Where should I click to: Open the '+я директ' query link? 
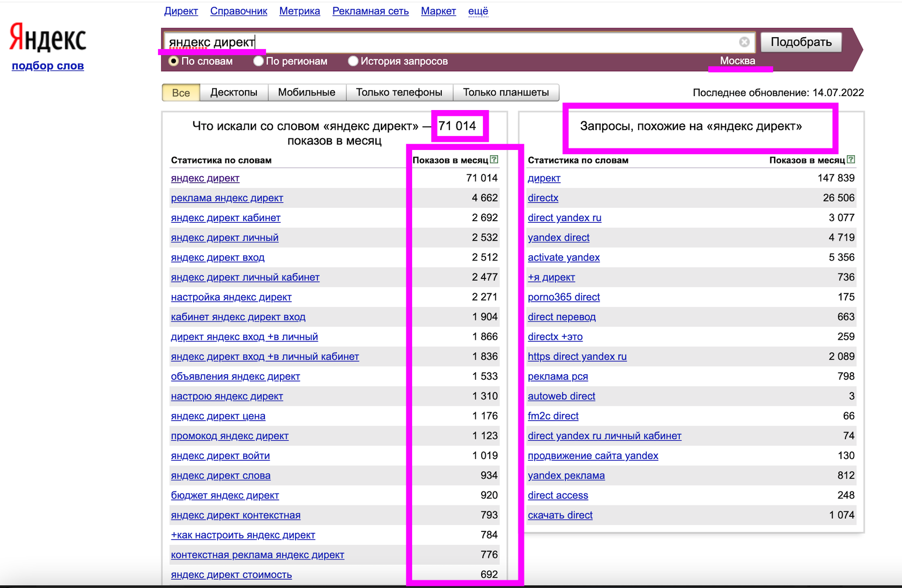[x=551, y=277]
